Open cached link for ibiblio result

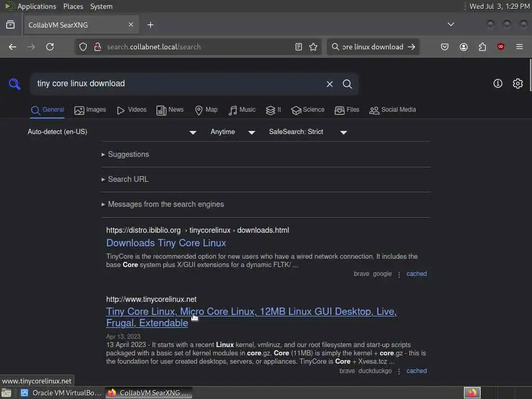(416, 274)
